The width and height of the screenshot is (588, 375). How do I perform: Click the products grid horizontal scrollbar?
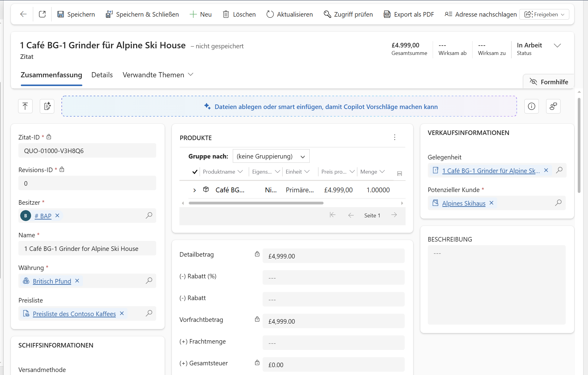pyautogui.click(x=256, y=203)
